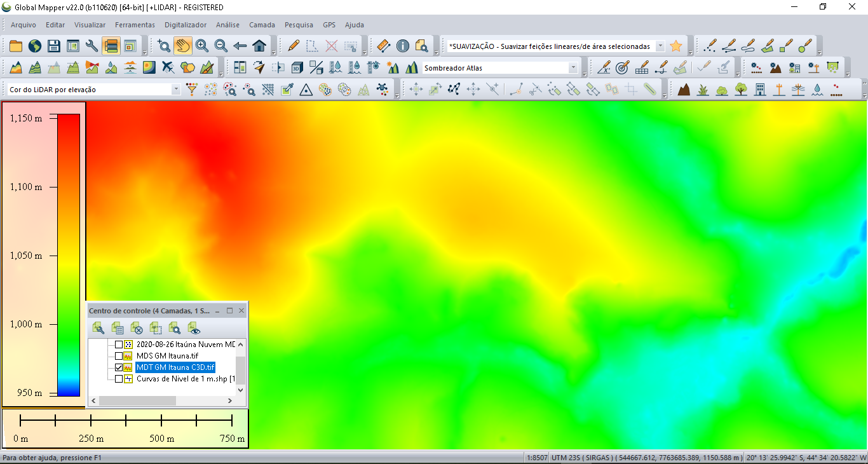Open a data file with the folder icon
This screenshot has height=464, width=868.
coord(15,46)
